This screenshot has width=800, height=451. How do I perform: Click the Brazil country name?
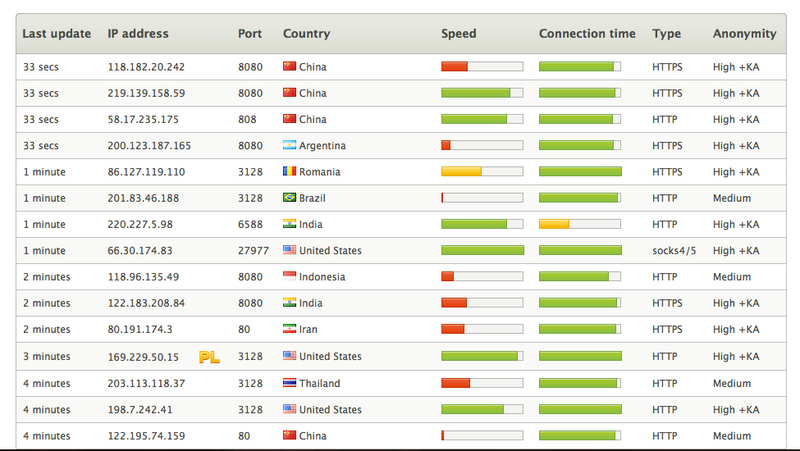312,198
